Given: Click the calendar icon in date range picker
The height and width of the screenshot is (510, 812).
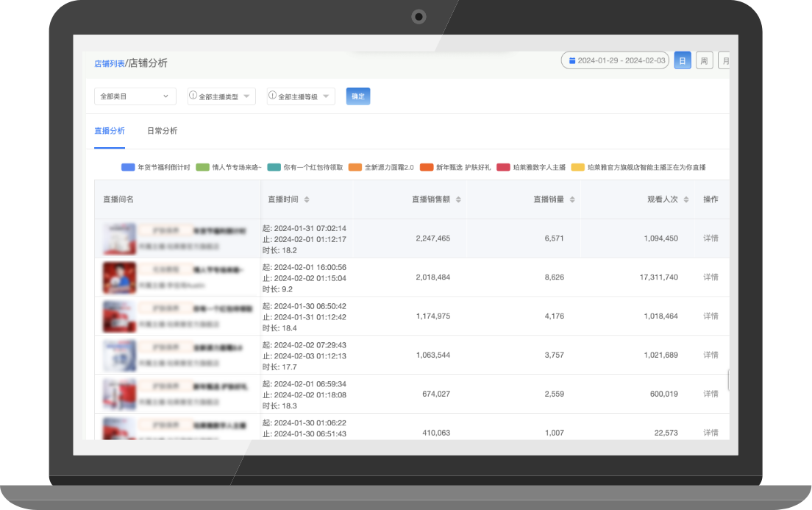Looking at the screenshot, I should coord(572,61).
